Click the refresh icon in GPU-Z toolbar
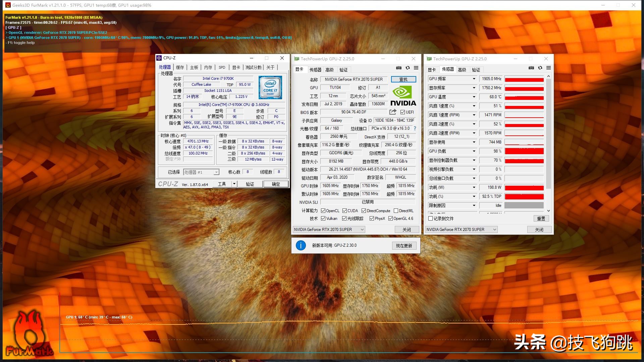Screen dimensions: 644x362 (x=407, y=68)
